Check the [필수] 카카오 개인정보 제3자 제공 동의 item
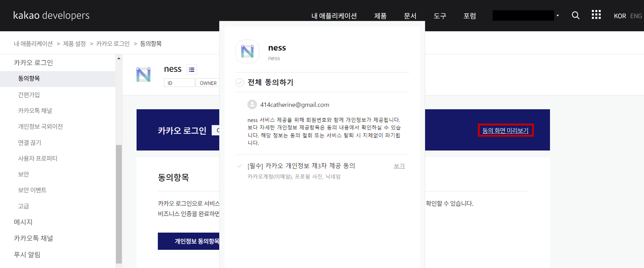Viewport: 644px width, 268px height. [240, 166]
